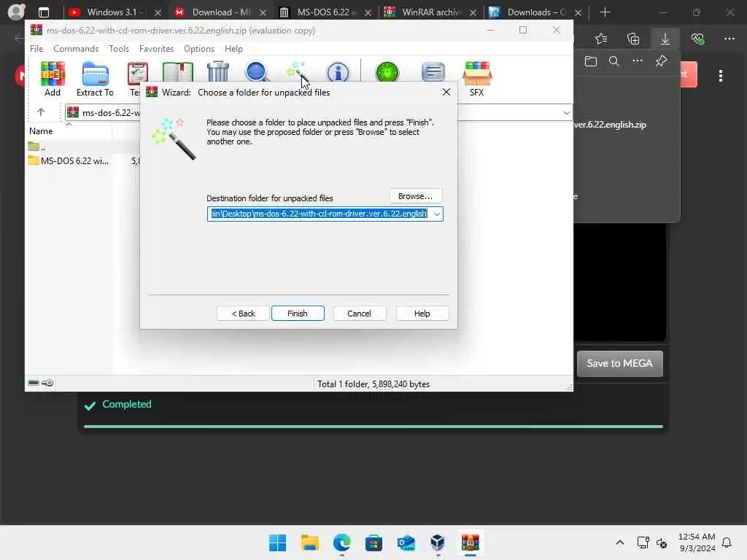Open the MEGA page vertical dots menu

721,76
